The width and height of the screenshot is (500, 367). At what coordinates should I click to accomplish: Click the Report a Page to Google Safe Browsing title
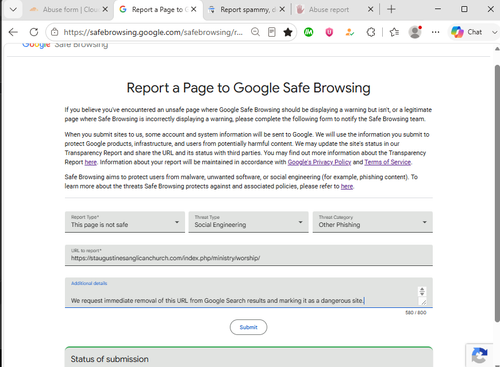pyautogui.click(x=248, y=88)
